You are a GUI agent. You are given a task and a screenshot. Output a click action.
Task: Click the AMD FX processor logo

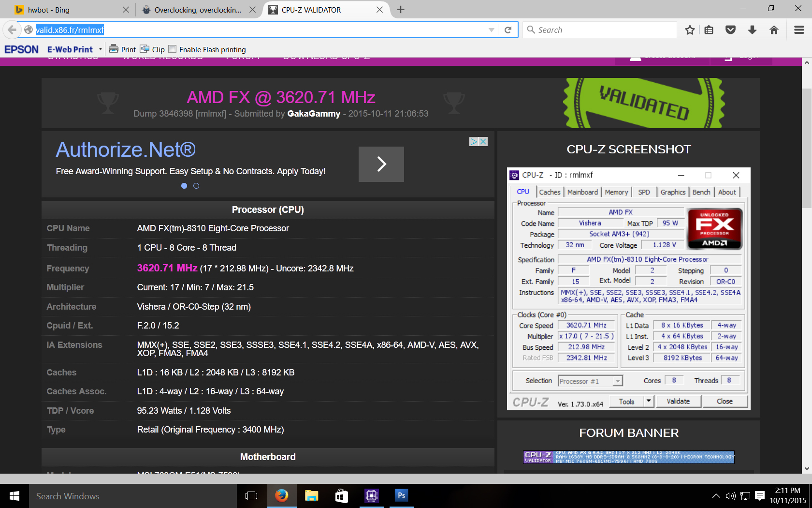tap(714, 229)
